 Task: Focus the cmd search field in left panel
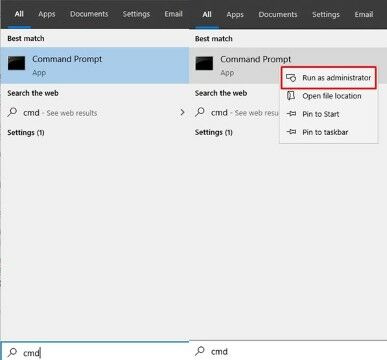(x=95, y=352)
